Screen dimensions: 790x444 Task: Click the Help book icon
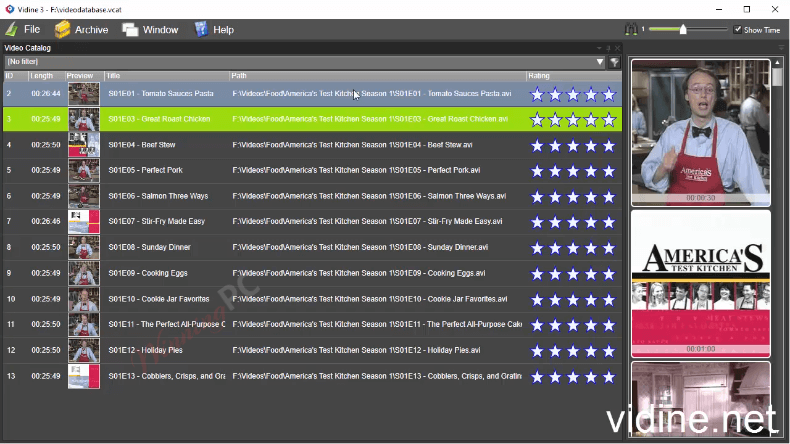tap(201, 30)
